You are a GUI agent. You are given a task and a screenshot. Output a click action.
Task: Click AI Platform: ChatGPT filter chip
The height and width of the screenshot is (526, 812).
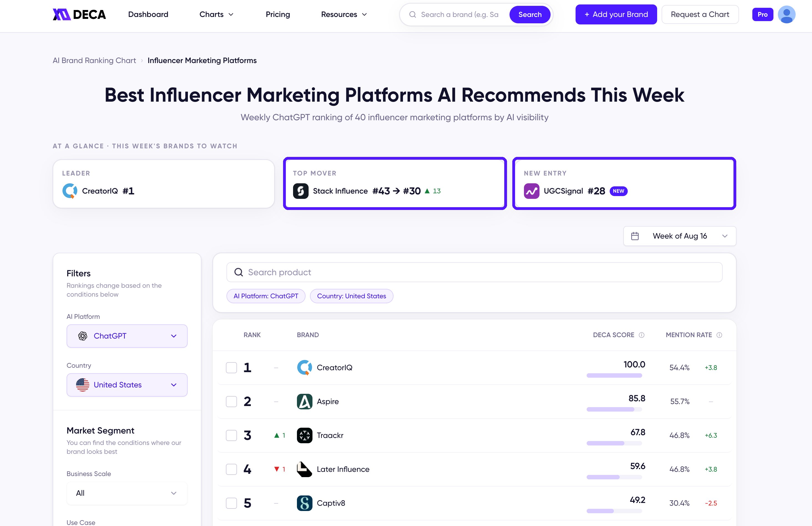click(x=266, y=296)
